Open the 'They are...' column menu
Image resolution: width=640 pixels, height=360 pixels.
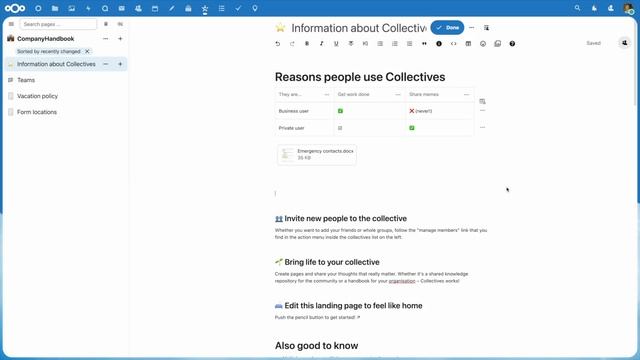[x=327, y=95]
